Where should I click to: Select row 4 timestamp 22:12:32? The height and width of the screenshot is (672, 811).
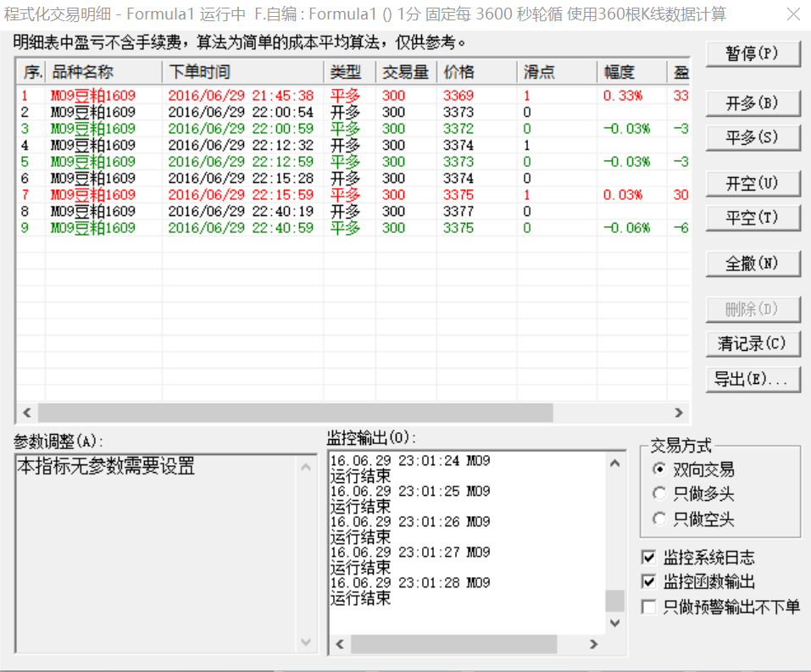(241, 146)
